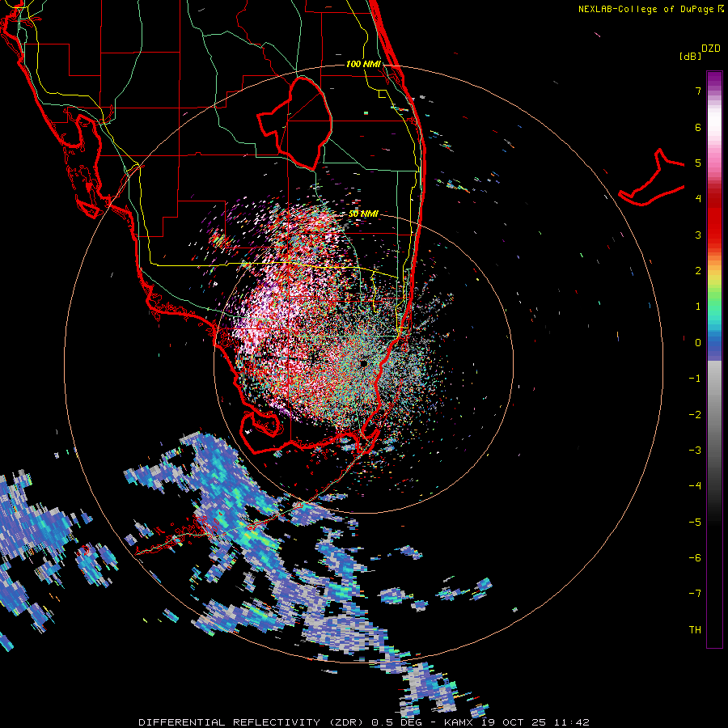Click the -2 dB value on color scale

tap(695, 415)
